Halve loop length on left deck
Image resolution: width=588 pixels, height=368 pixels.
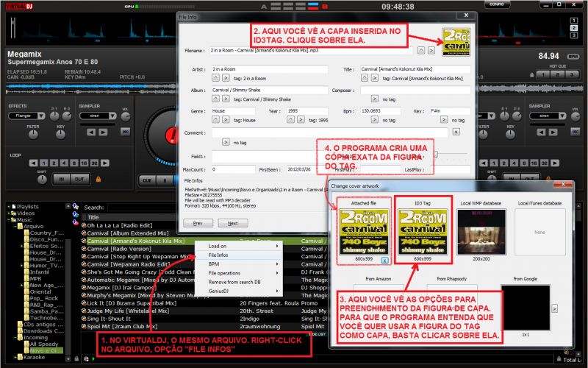pyautogui.click(x=34, y=163)
